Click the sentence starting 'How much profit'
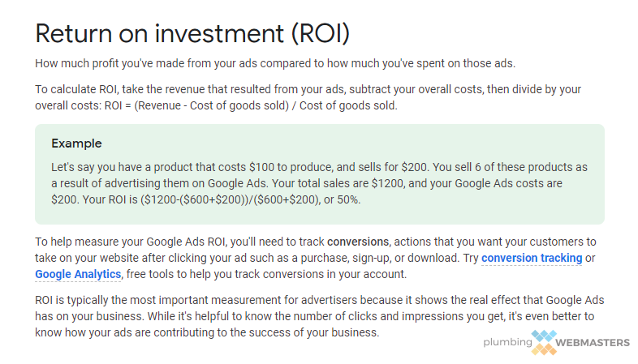The width and height of the screenshot is (638, 364). (x=275, y=63)
